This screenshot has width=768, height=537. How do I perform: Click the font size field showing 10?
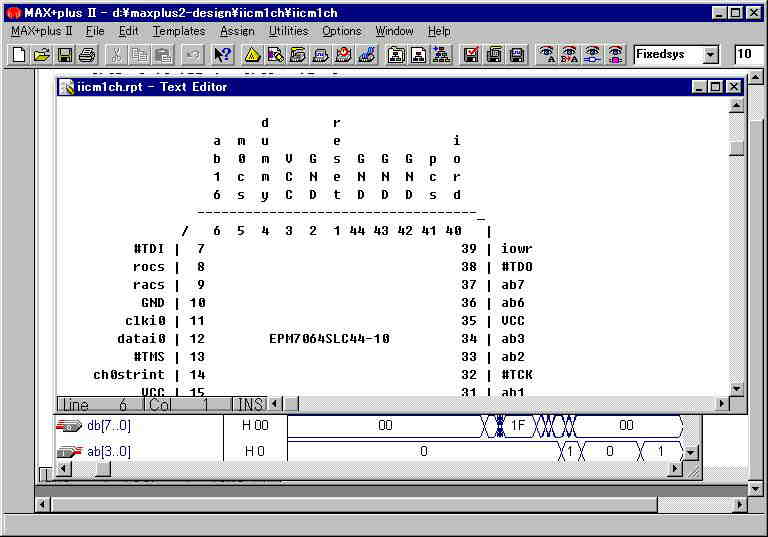point(748,55)
